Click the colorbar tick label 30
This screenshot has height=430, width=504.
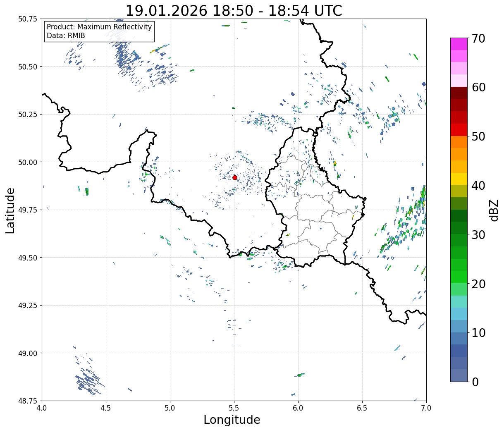tap(478, 234)
